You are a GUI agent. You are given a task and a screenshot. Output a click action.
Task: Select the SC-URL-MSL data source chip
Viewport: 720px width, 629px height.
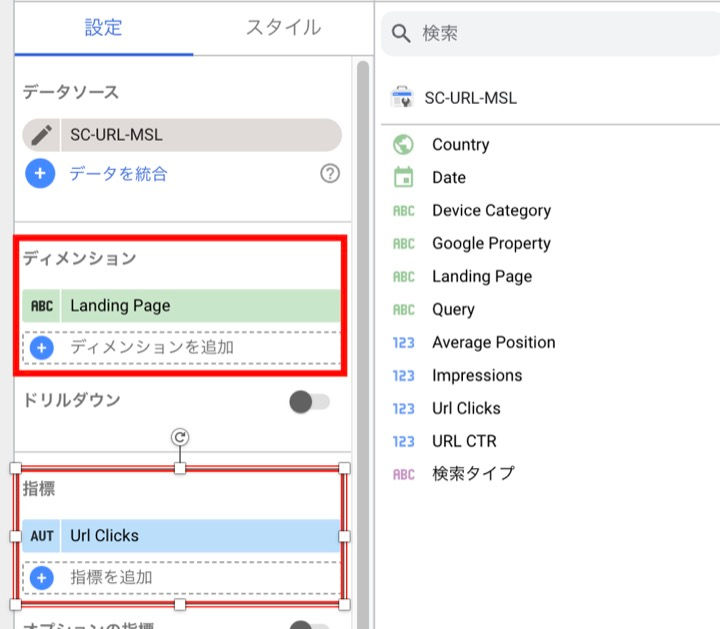pyautogui.click(x=182, y=135)
